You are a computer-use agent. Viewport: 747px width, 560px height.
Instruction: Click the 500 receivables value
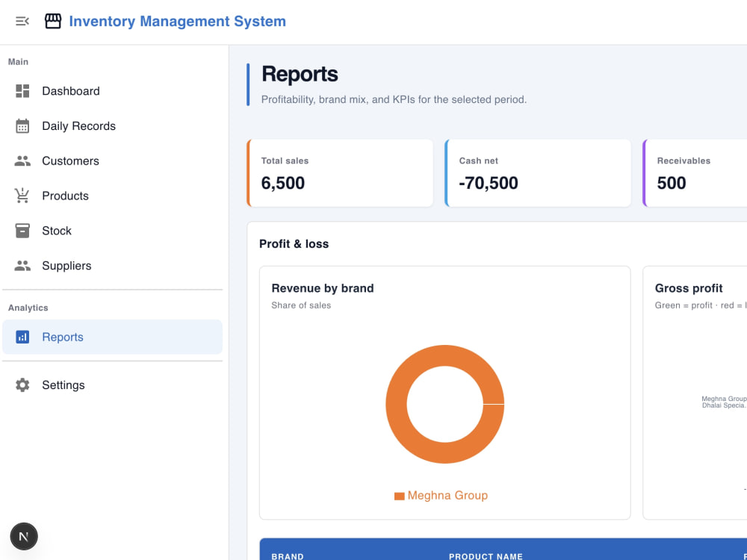click(672, 183)
